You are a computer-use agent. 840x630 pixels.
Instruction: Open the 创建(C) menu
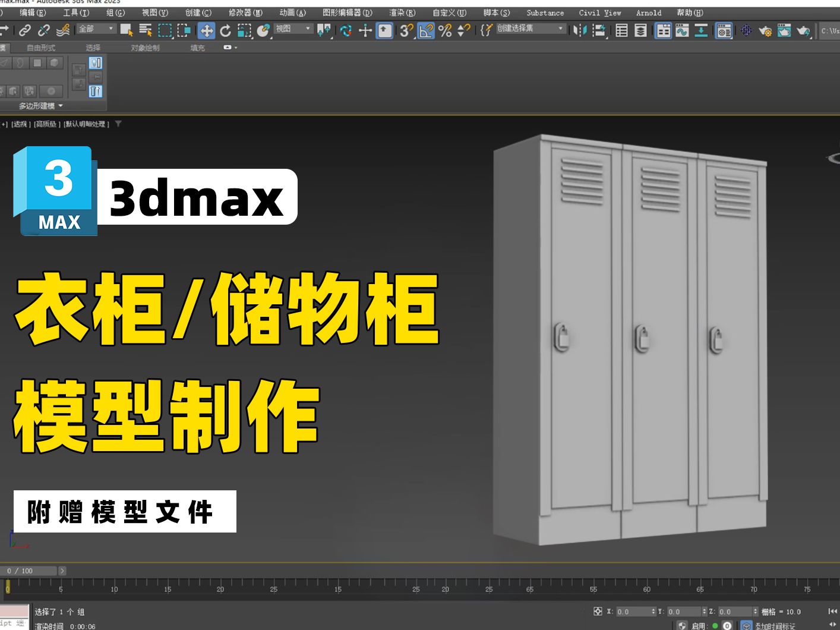tap(198, 12)
